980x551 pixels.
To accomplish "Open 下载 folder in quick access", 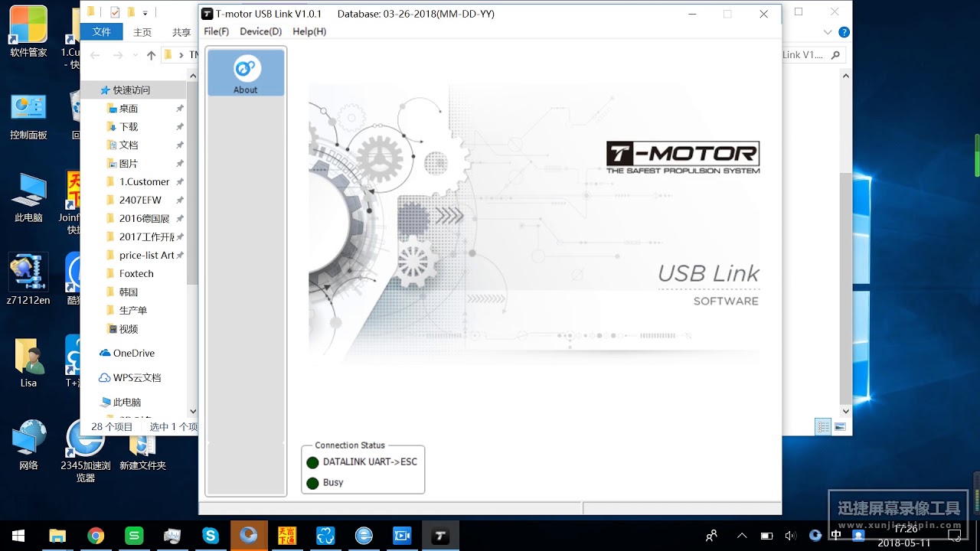I will coord(129,127).
